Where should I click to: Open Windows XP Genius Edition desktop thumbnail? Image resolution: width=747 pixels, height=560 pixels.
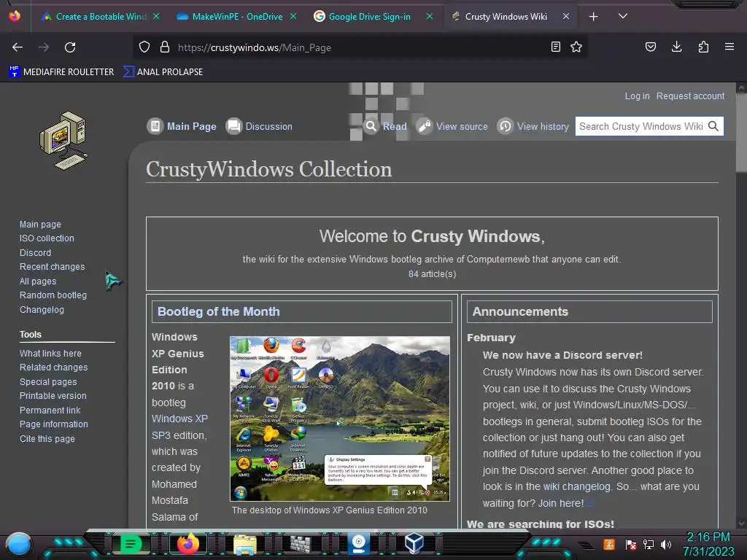point(340,419)
